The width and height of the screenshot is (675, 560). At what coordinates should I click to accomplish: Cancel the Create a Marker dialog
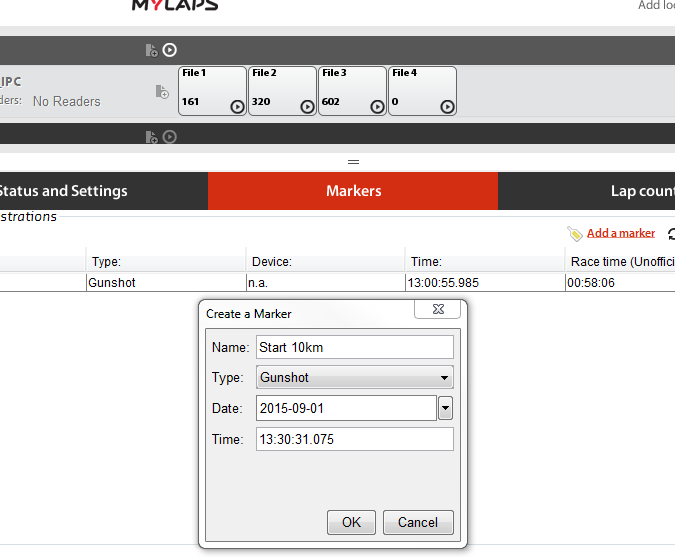pos(417,522)
